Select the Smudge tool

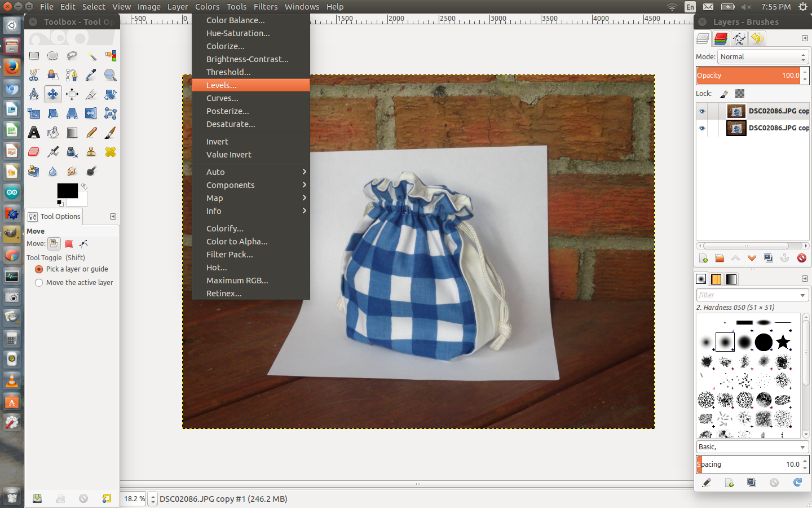(x=72, y=171)
